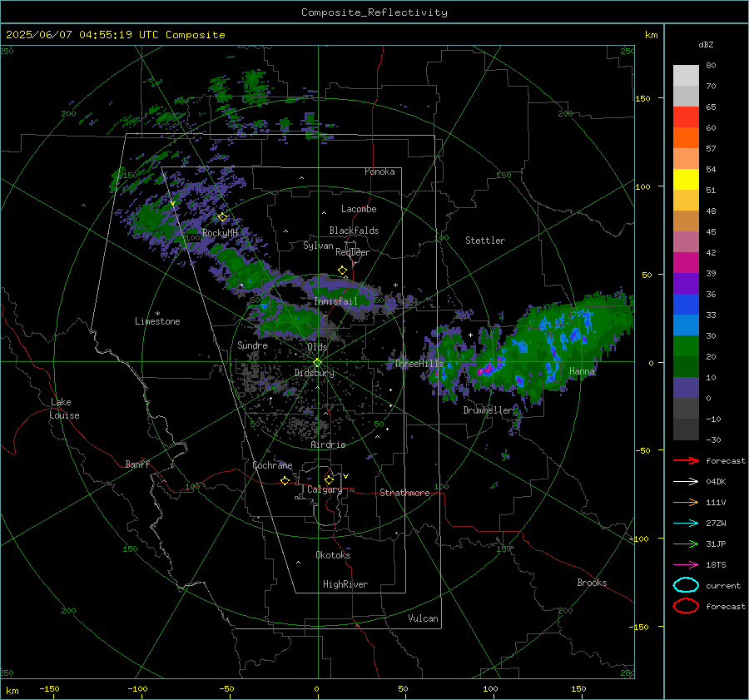749x700 pixels.
Task: Click the 04DK legend text label
Action: [x=716, y=482]
